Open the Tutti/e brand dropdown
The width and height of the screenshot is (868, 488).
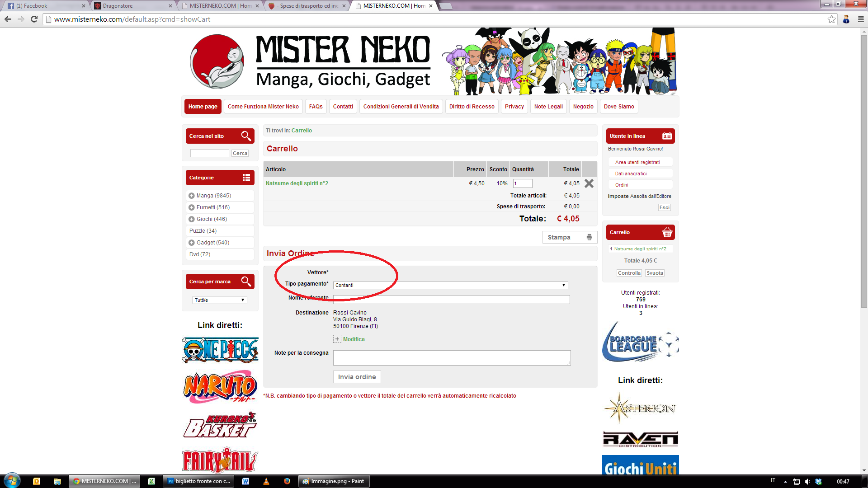point(220,300)
